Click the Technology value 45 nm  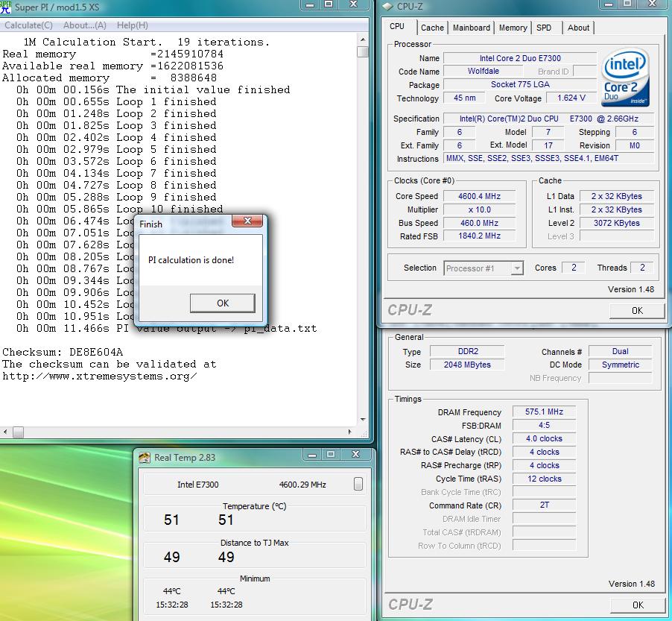pos(465,98)
